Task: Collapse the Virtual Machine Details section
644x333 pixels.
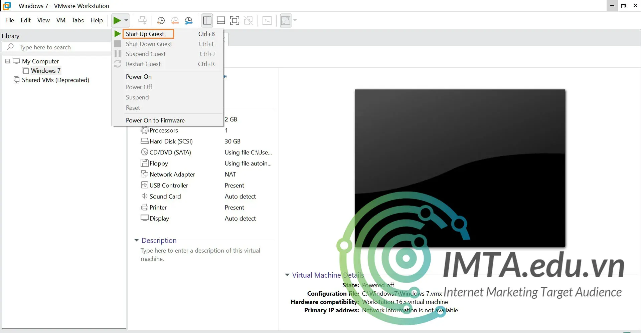Action: 287,275
